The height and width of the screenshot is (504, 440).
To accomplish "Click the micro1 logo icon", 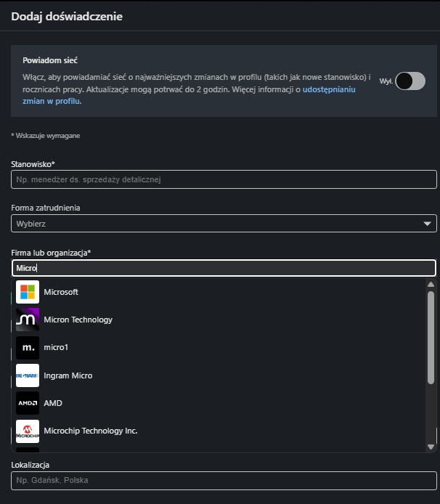I will point(28,347).
